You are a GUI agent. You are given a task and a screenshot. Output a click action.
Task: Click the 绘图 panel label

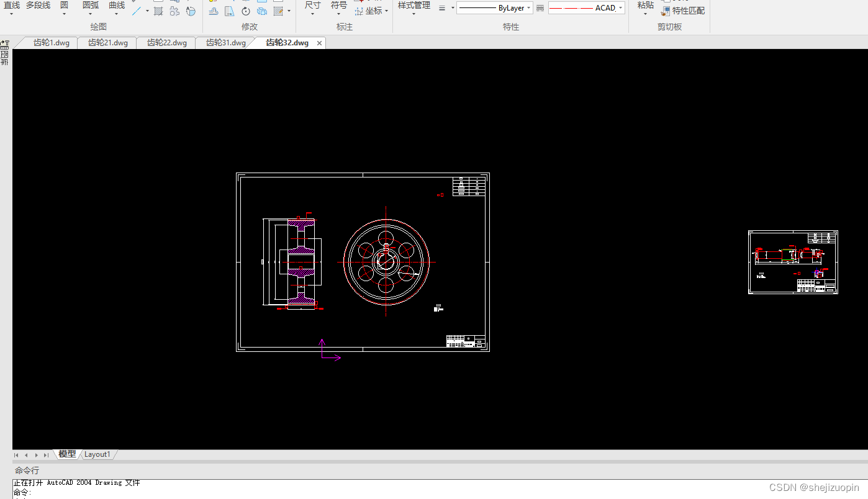(x=98, y=27)
